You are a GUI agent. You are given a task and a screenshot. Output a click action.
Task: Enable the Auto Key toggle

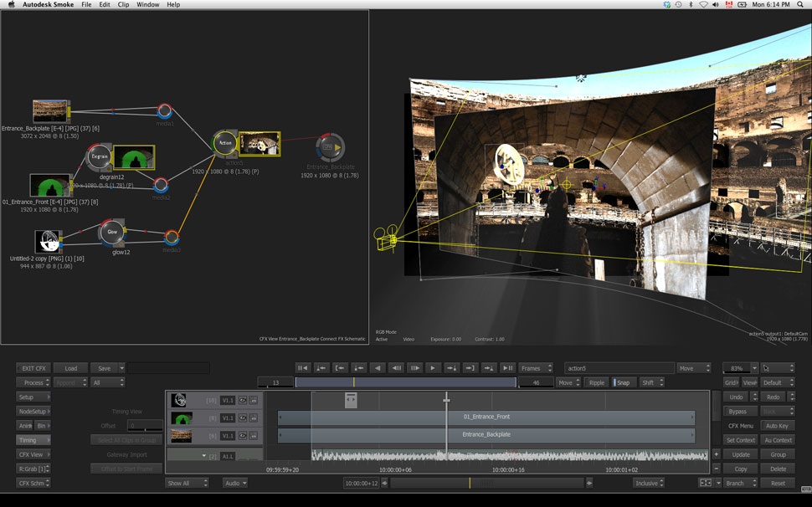click(x=777, y=426)
